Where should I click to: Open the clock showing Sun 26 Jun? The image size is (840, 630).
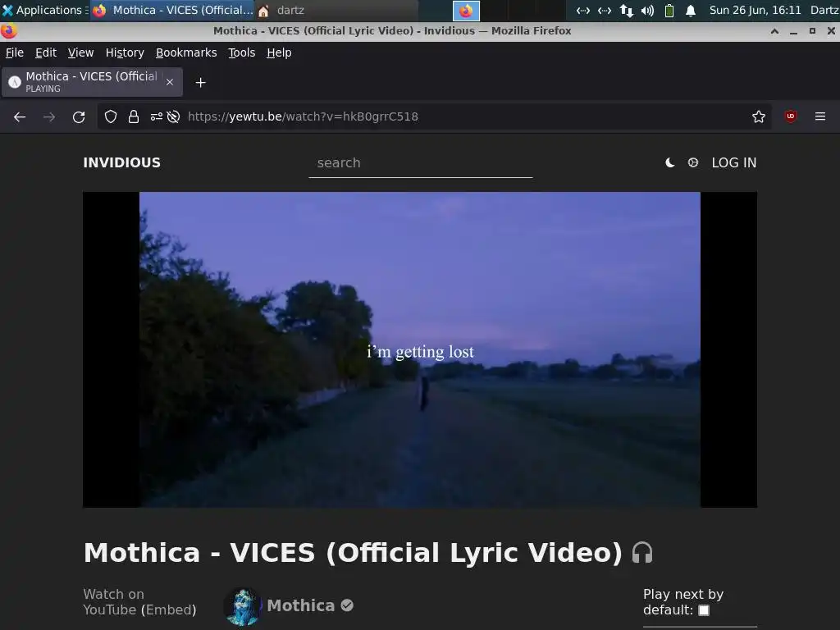click(755, 10)
